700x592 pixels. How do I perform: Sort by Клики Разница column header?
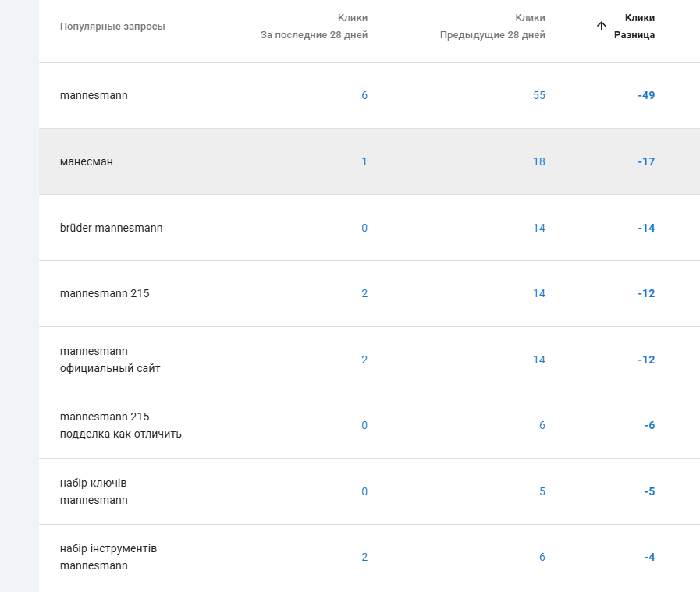click(634, 27)
